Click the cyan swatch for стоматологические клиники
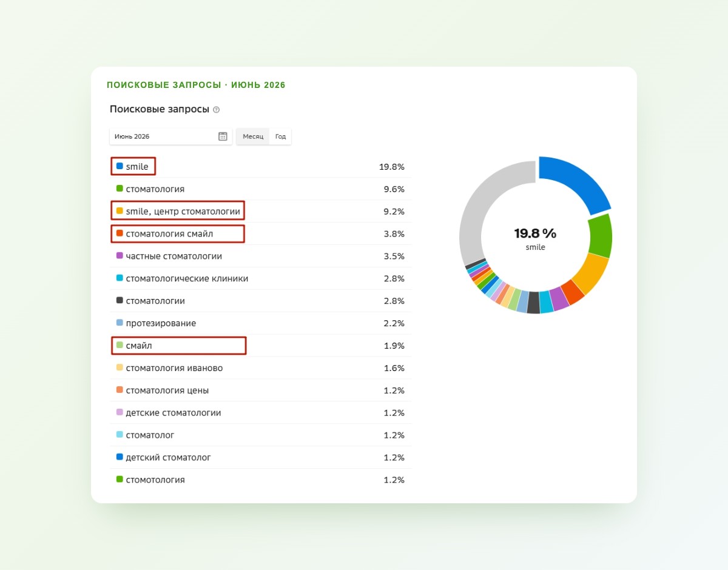Screen dimensions: 728x570 tap(120, 278)
